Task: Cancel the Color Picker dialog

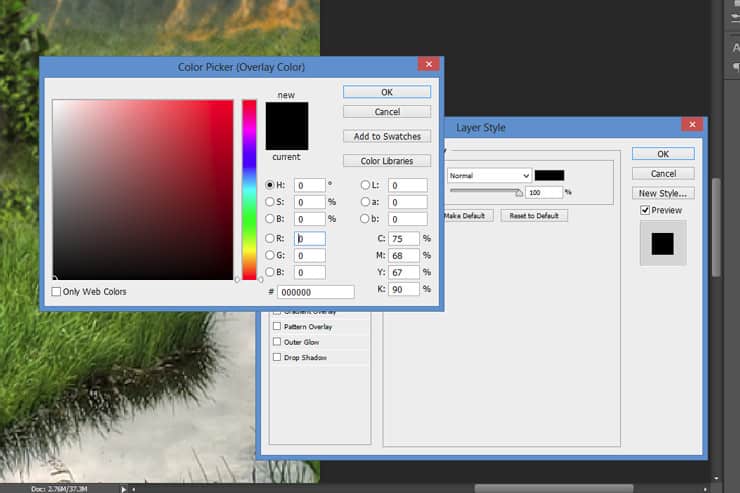Action: (387, 112)
